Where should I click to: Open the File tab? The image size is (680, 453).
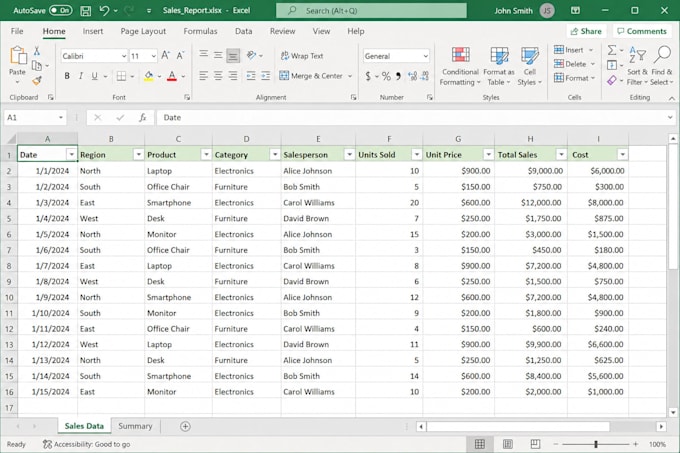pyautogui.click(x=17, y=31)
